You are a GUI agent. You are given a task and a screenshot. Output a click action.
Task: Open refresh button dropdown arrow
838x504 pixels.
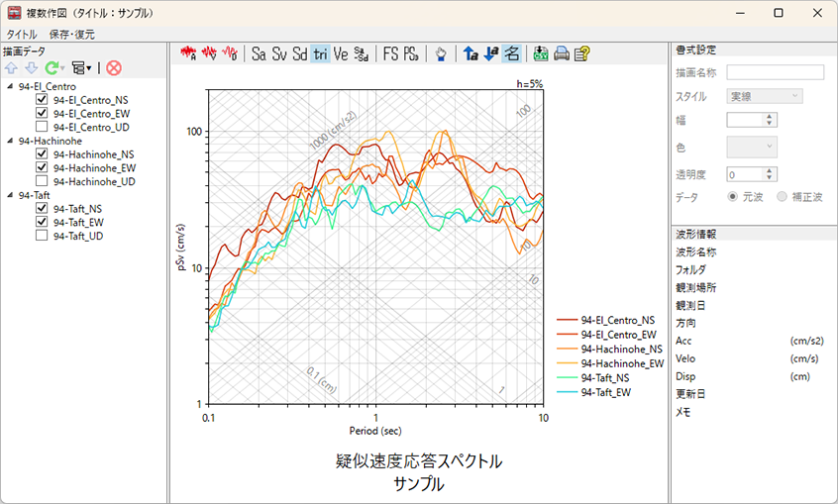62,68
